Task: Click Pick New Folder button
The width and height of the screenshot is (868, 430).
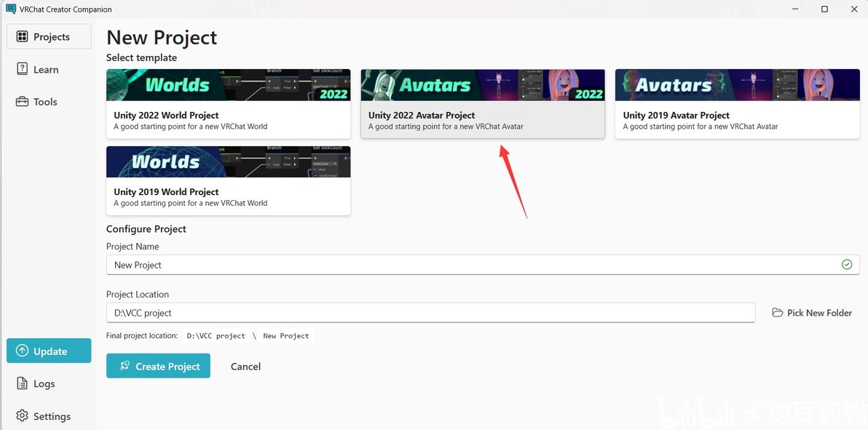Action: [811, 313]
